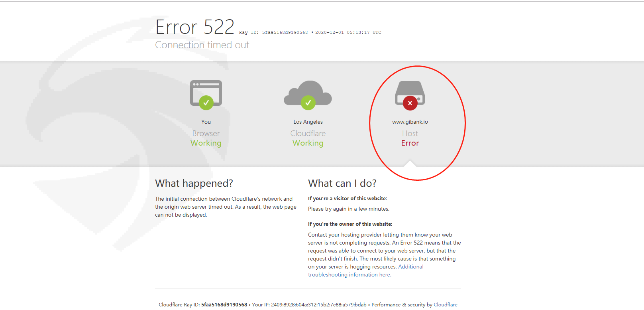Click the host server error icon
The width and height of the screenshot is (644, 310).
[410, 96]
